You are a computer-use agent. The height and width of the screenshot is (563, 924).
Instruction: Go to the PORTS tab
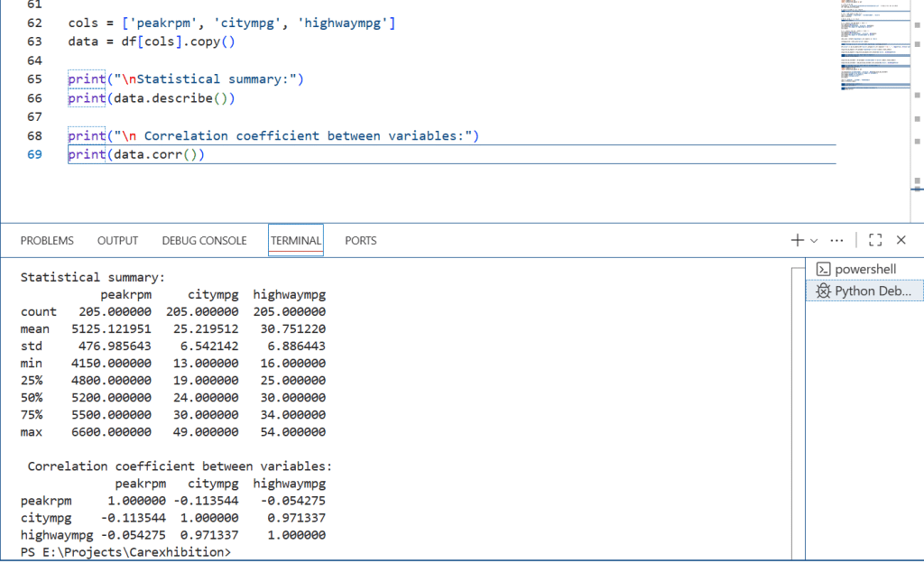pyautogui.click(x=361, y=241)
